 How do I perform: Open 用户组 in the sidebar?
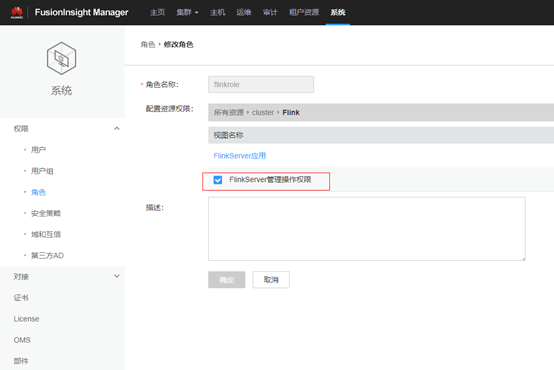tap(42, 171)
